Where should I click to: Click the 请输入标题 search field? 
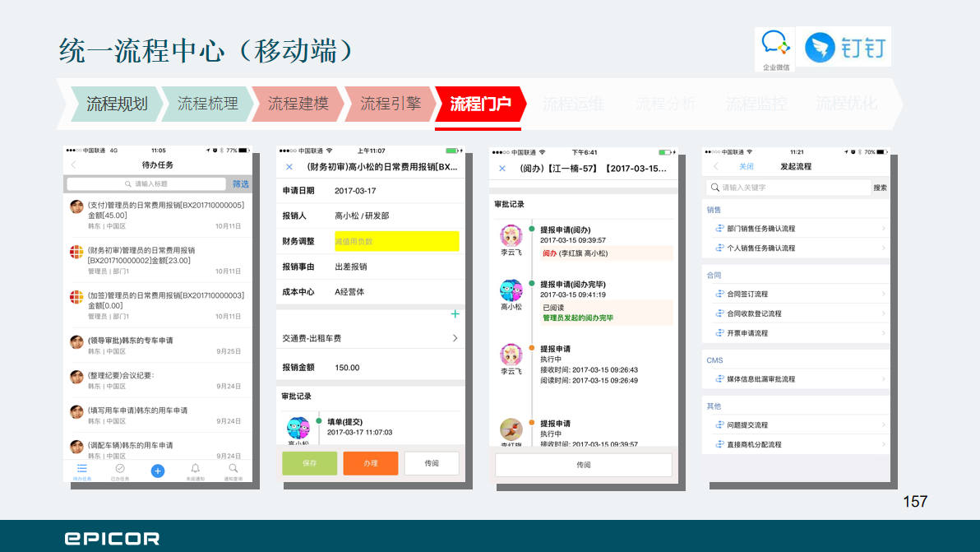146,183
